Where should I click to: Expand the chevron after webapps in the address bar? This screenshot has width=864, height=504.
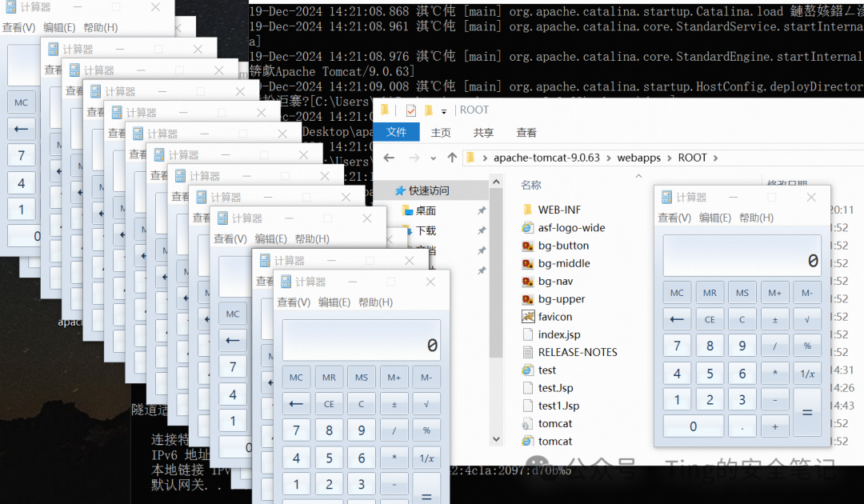(669, 158)
